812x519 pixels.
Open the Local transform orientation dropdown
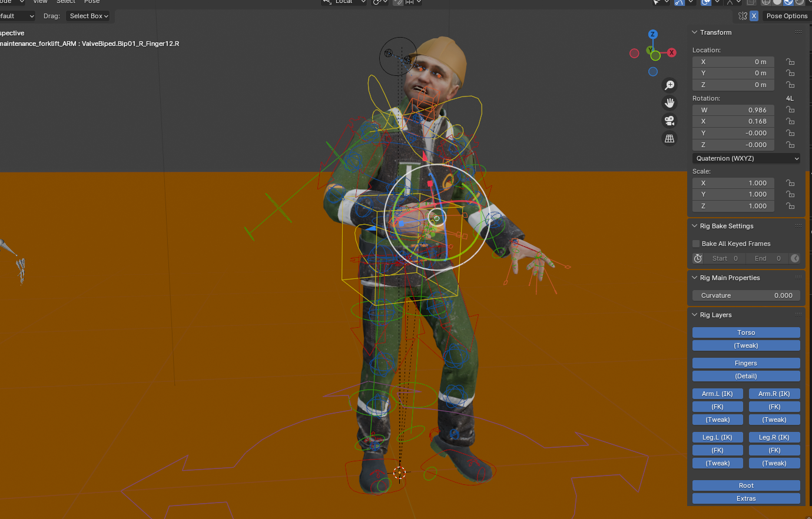343,2
